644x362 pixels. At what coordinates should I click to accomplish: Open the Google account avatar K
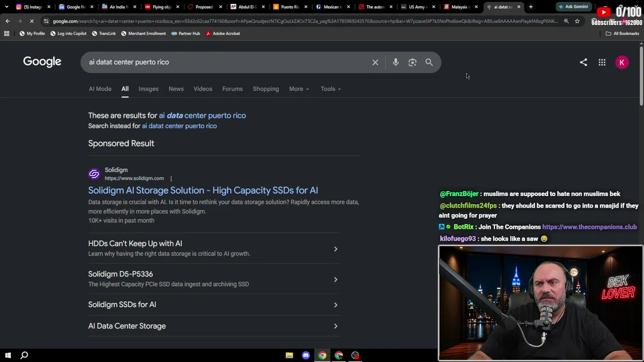click(622, 62)
